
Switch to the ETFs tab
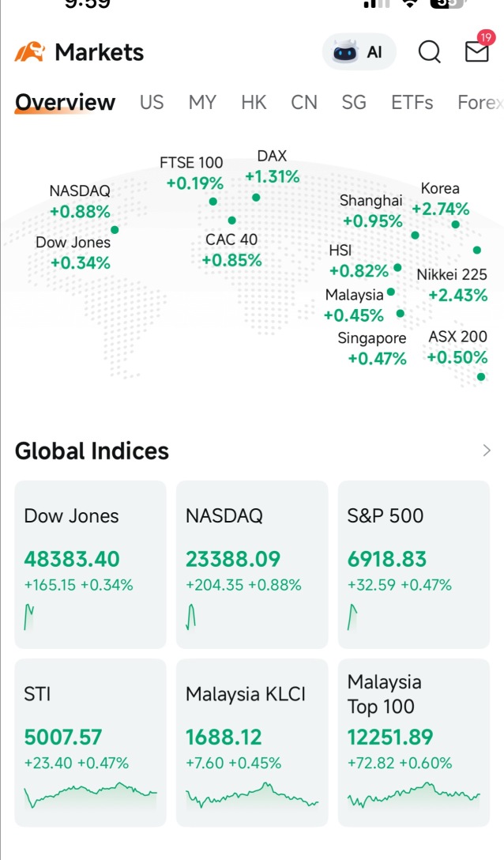pyautogui.click(x=412, y=103)
